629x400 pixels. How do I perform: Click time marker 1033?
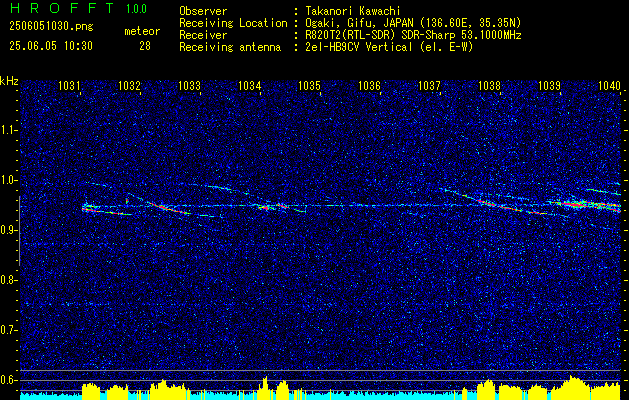189,85
